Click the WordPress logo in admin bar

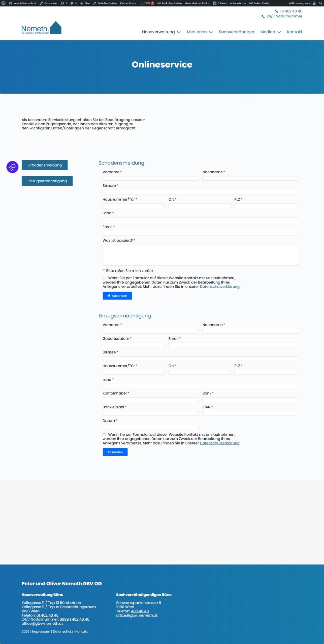pos(3,3)
